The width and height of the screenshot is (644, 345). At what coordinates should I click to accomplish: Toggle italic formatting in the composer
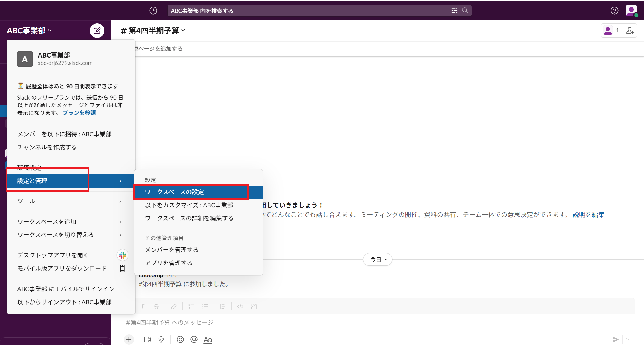142,306
